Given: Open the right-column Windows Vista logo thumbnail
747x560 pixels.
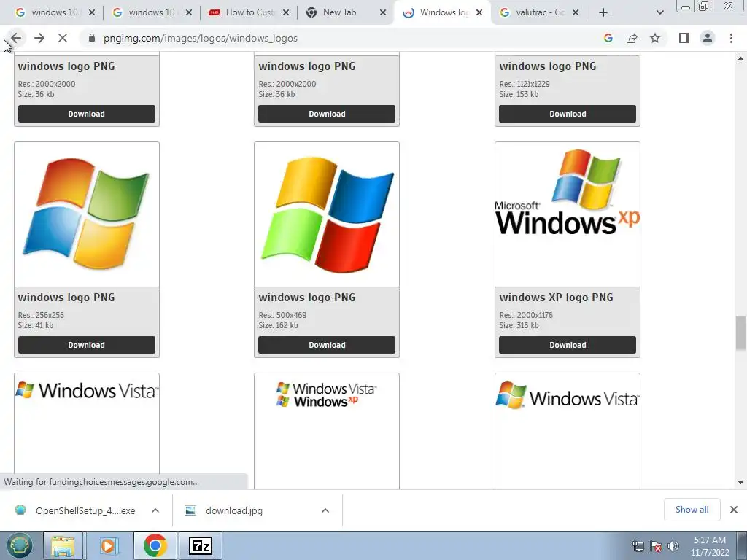Looking at the screenshot, I should (x=568, y=396).
